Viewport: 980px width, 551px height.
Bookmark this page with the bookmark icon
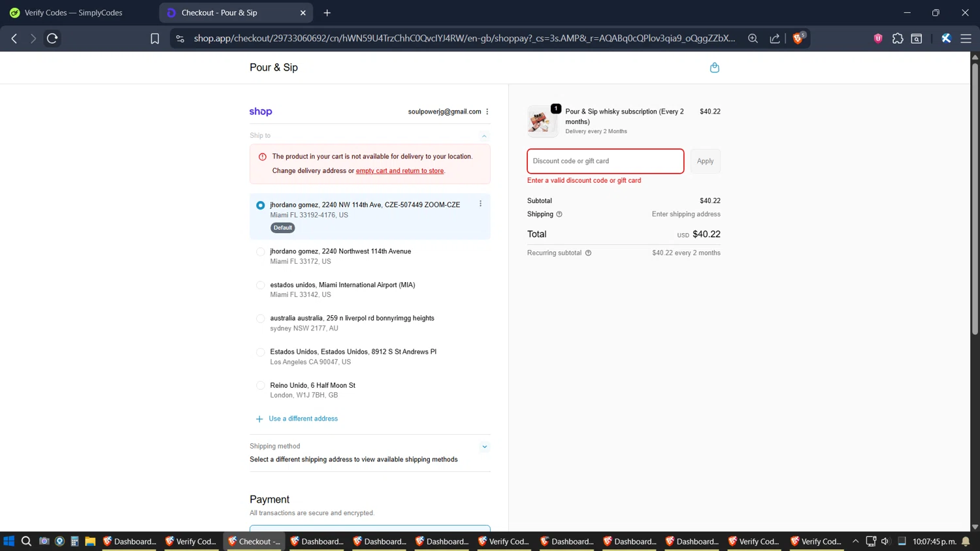tap(155, 39)
